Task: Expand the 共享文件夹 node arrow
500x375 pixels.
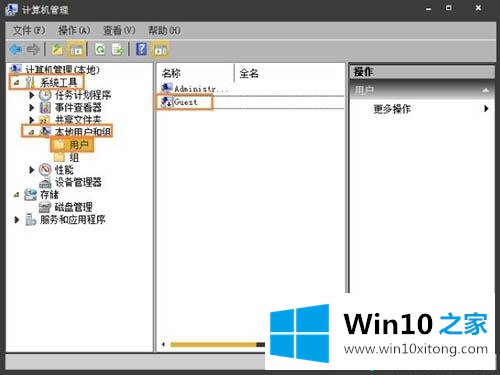Action: click(32, 119)
